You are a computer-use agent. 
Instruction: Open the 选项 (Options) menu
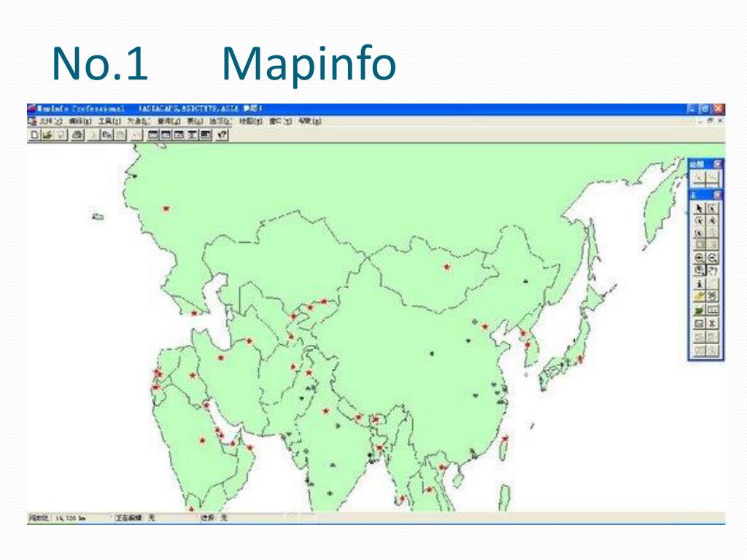pos(220,122)
